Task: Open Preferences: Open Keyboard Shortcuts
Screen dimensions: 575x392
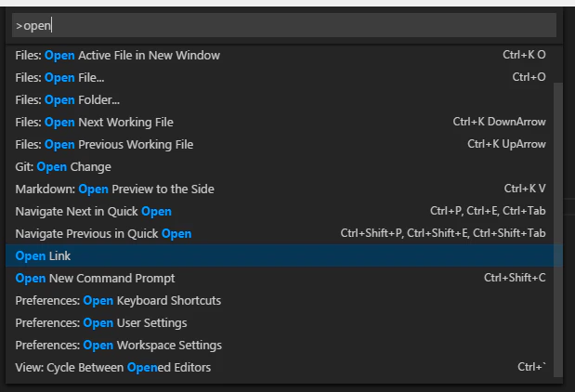Action: tap(284, 301)
